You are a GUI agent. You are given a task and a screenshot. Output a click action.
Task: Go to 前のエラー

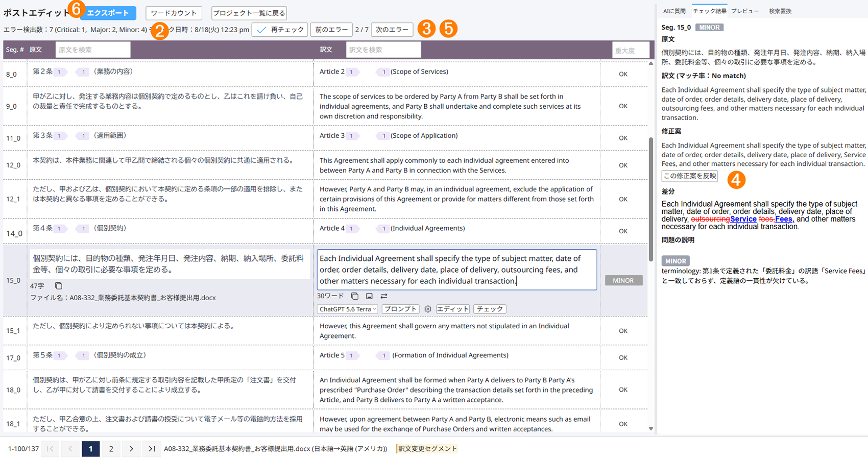point(331,30)
